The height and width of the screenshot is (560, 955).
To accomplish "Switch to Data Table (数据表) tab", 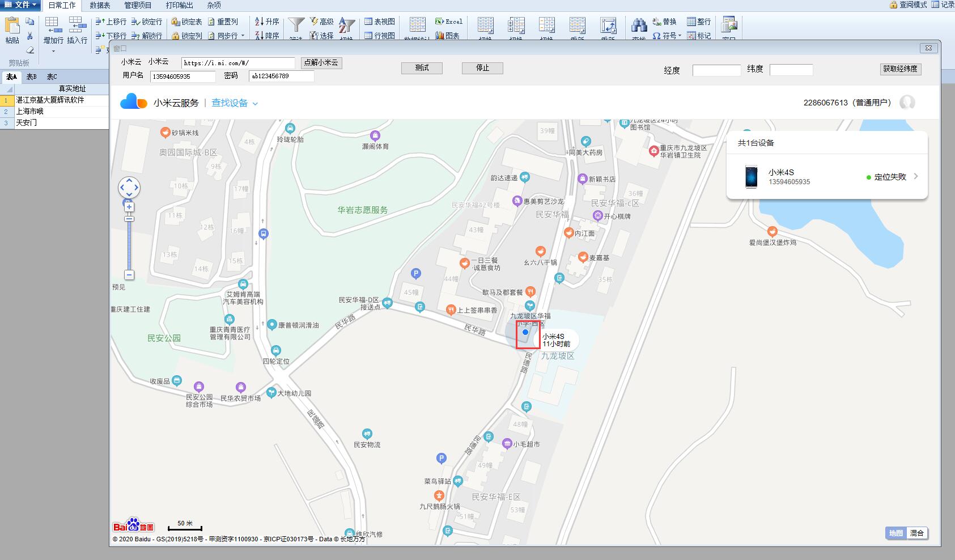I will tap(100, 5).
